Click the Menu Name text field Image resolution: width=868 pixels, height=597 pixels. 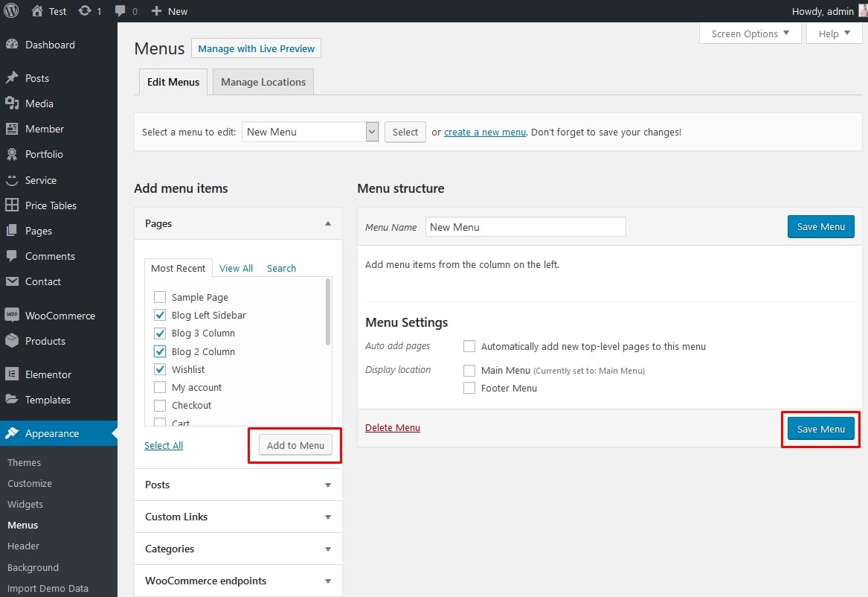point(525,227)
